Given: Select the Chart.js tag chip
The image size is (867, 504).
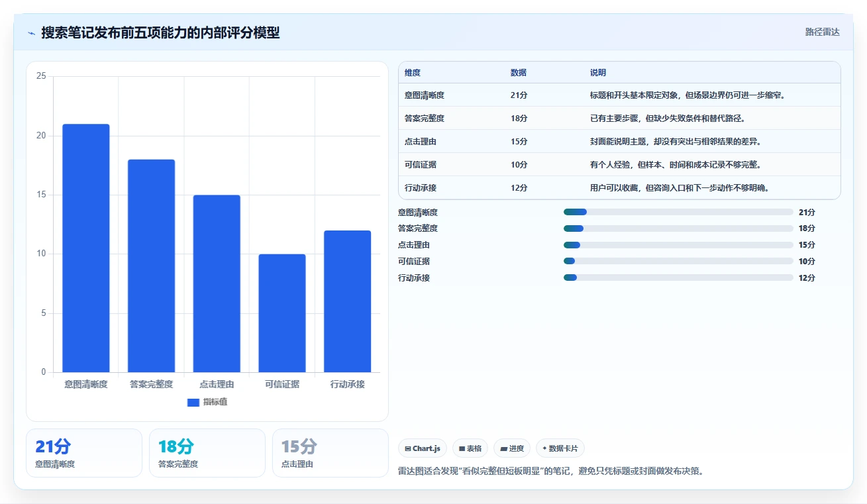Looking at the screenshot, I should [x=423, y=448].
